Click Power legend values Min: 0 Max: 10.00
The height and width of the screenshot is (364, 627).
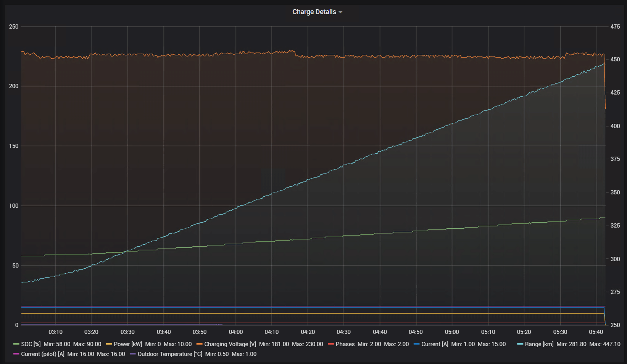(168, 344)
